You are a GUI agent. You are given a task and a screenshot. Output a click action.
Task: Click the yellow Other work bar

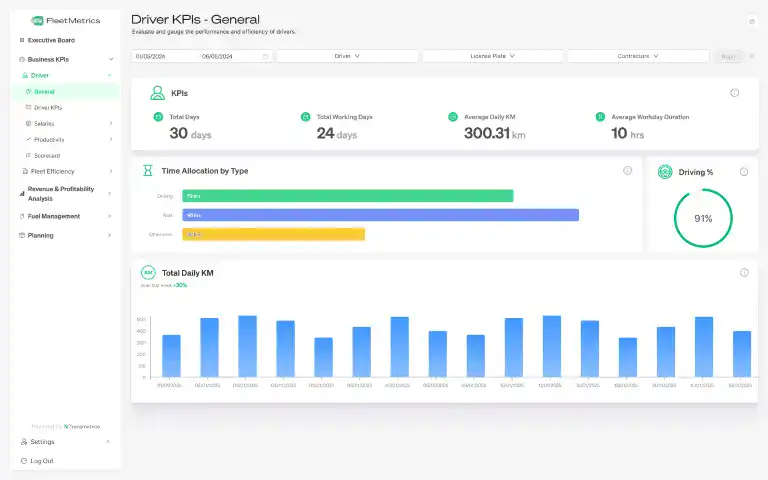(x=273, y=234)
